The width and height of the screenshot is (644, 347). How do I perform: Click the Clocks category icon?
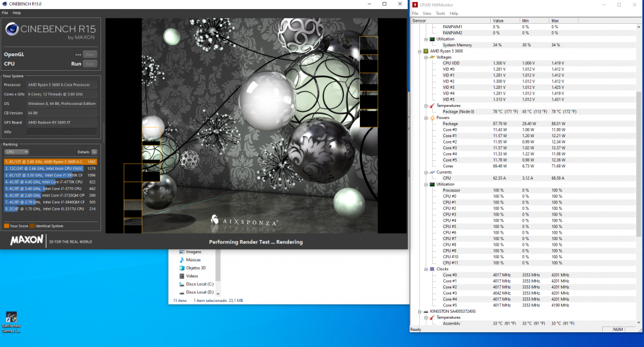(x=432, y=269)
